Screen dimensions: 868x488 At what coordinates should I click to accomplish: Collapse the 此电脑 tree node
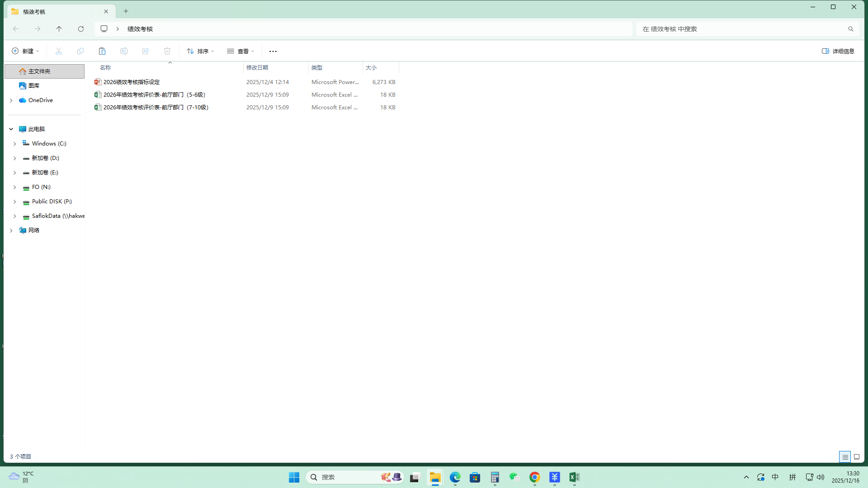click(11, 129)
